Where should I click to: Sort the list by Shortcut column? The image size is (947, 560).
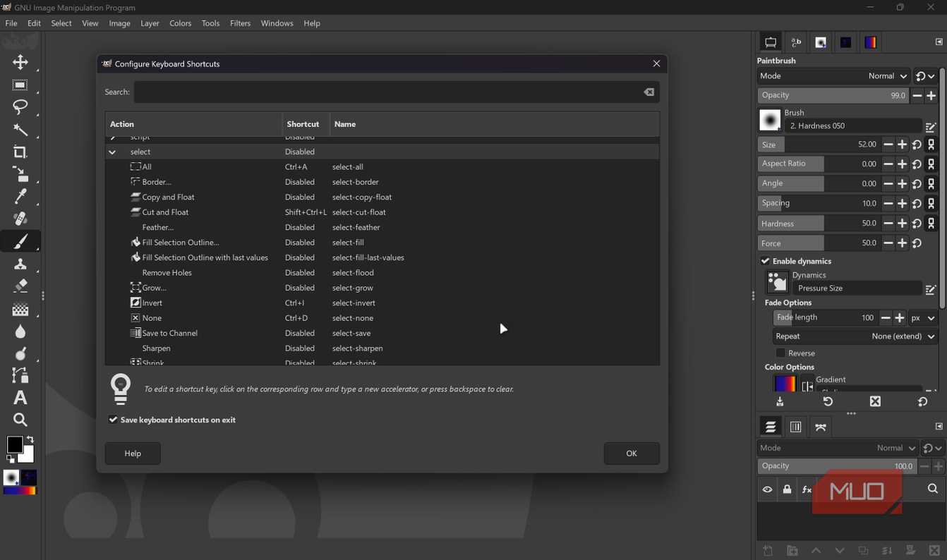[306, 124]
